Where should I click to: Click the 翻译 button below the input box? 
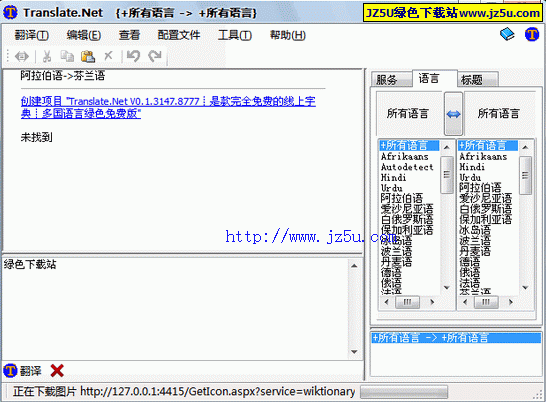coord(22,371)
